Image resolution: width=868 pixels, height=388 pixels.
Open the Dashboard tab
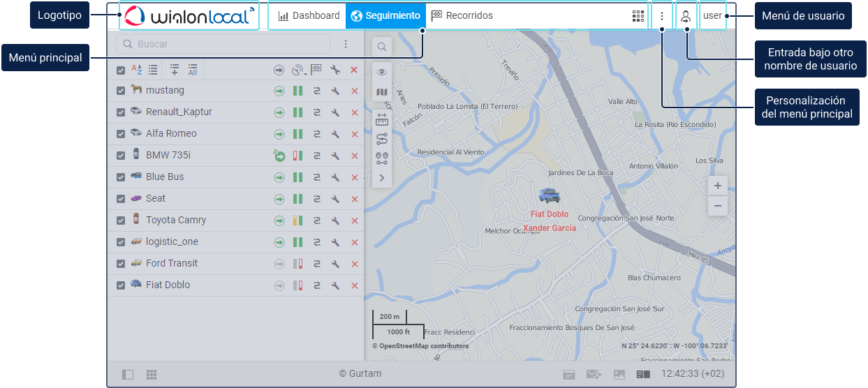(309, 16)
